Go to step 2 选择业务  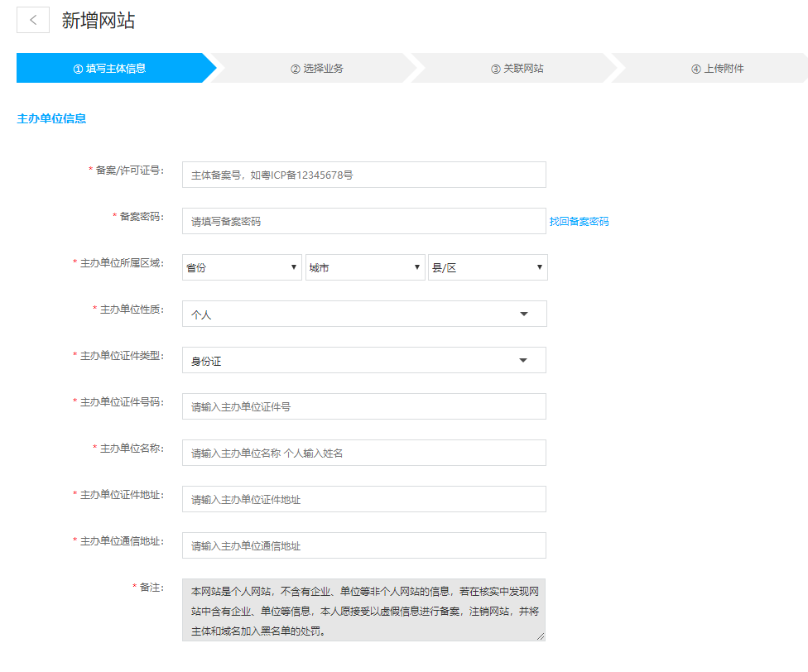[x=316, y=69]
